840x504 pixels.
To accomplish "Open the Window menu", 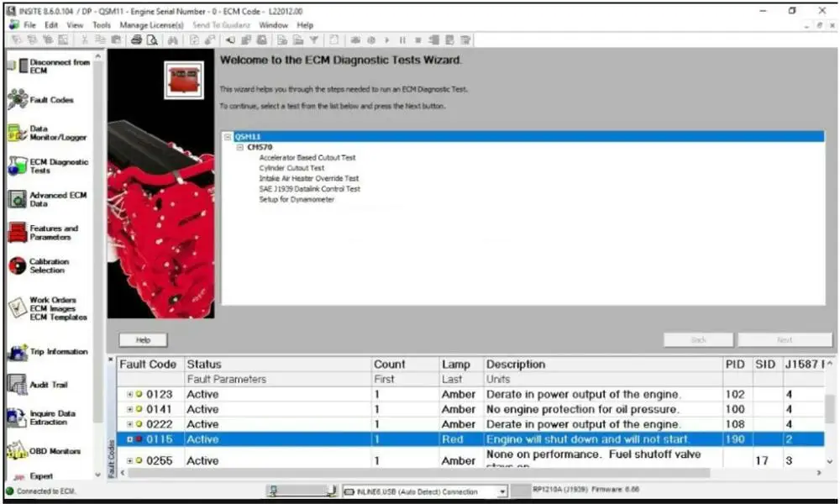I will pos(273,25).
